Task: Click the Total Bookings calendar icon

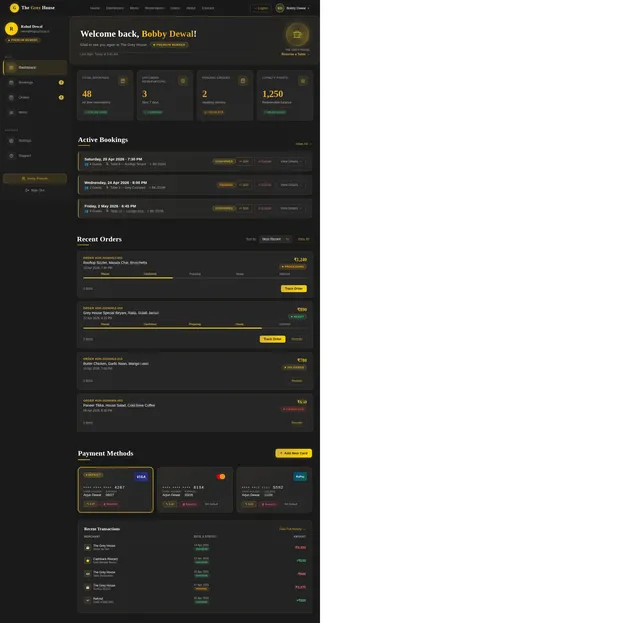Action: point(122,81)
